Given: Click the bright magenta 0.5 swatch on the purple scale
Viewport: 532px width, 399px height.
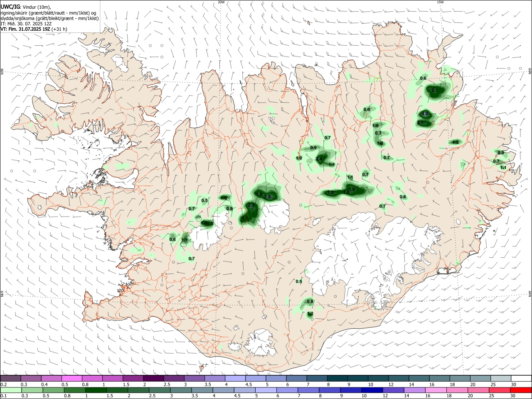Looking at the screenshot, I should coord(72,378).
